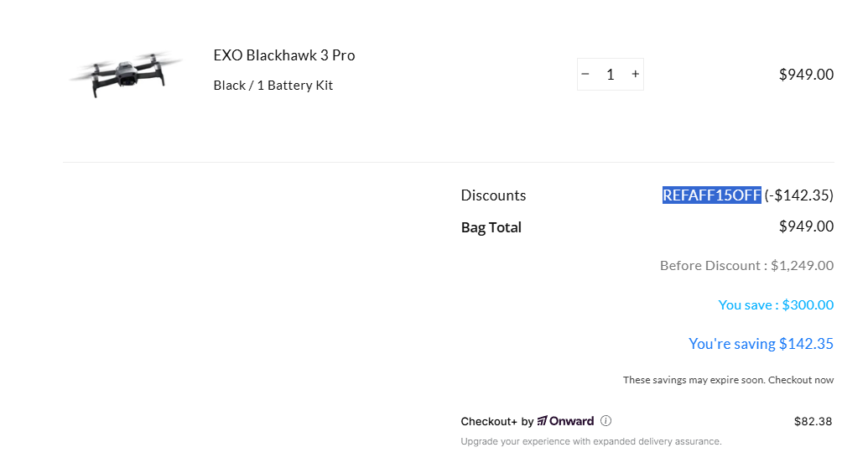Screen dimensions: 868x463
Task: Click the (-$142.35) discount amount
Action: tap(798, 195)
